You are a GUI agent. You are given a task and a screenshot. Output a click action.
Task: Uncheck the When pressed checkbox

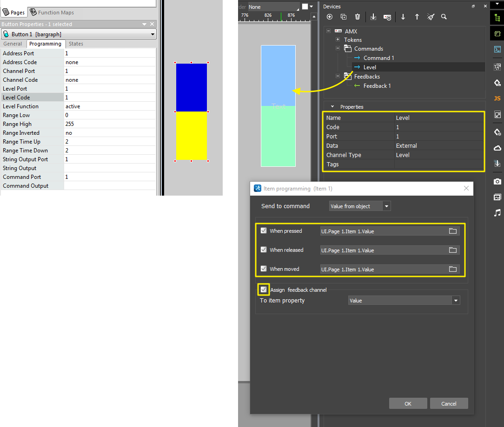tap(264, 230)
